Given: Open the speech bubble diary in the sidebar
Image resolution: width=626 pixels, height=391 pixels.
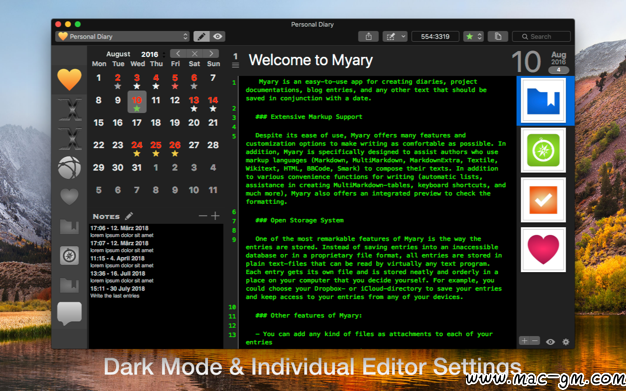Looking at the screenshot, I should [69, 314].
